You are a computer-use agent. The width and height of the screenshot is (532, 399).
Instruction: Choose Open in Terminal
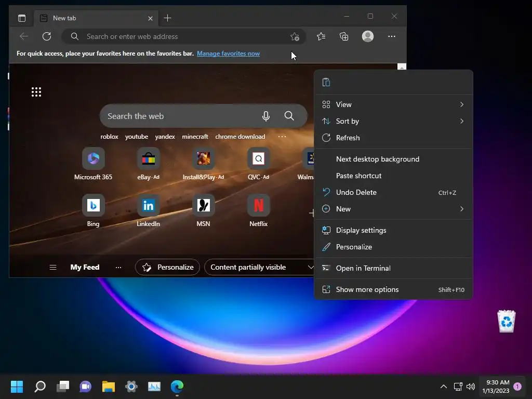click(x=394, y=269)
